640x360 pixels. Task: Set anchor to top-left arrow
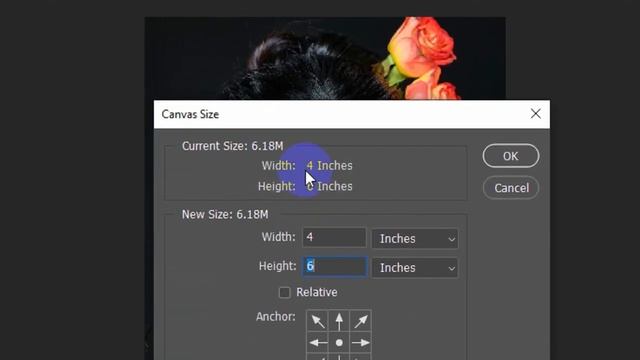point(317,321)
